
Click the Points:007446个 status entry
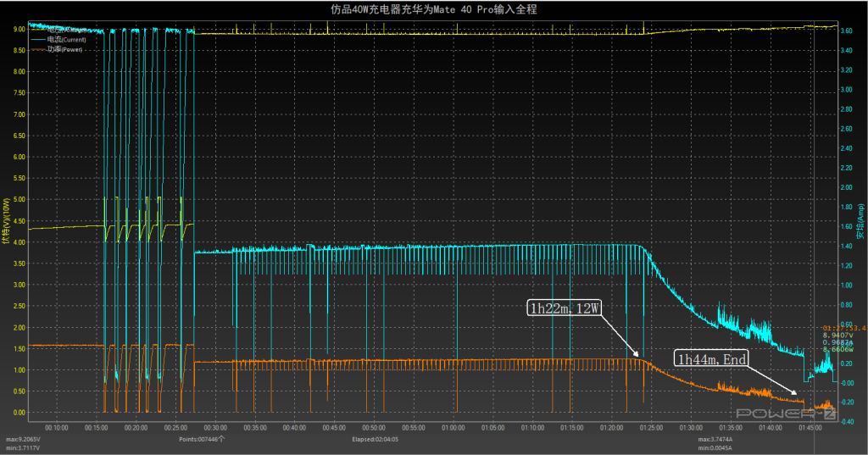coord(202,440)
